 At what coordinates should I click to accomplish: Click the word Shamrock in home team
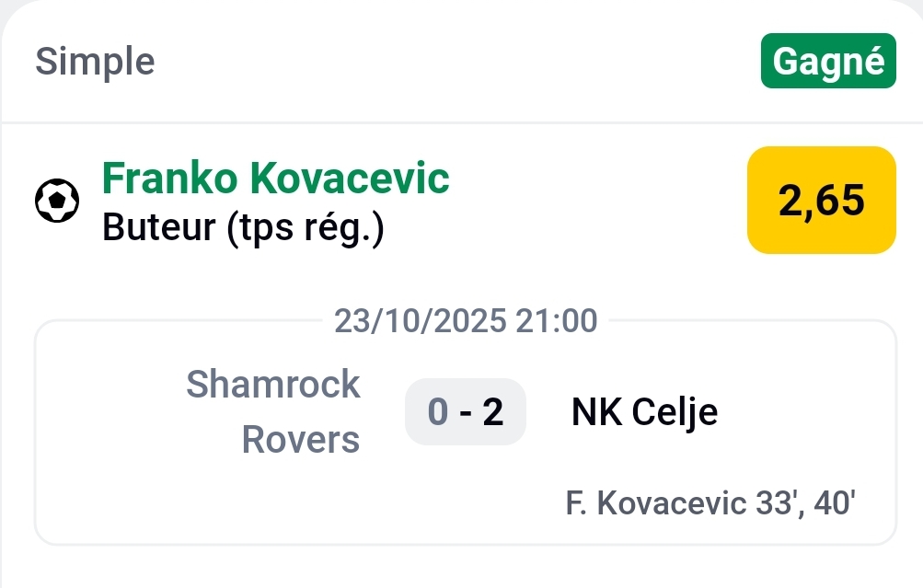273,384
